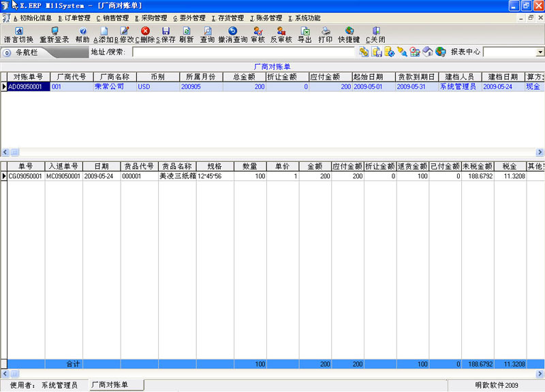Screen dimensions: 545x392
Task: Open the A.初始化信息 menu
Action: tap(32, 18)
